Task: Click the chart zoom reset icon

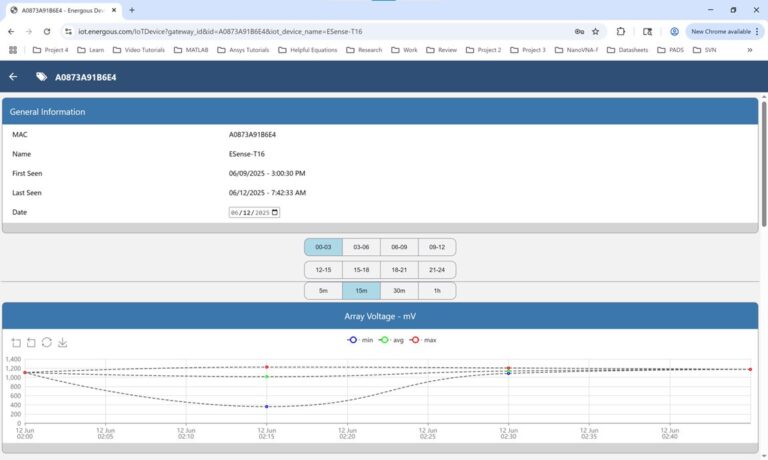Action: [31, 343]
